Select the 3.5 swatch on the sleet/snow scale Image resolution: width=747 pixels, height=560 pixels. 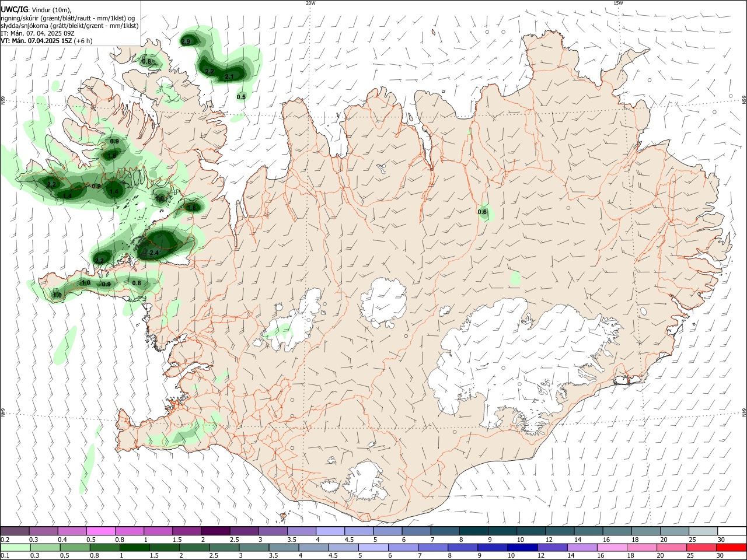pos(301,531)
